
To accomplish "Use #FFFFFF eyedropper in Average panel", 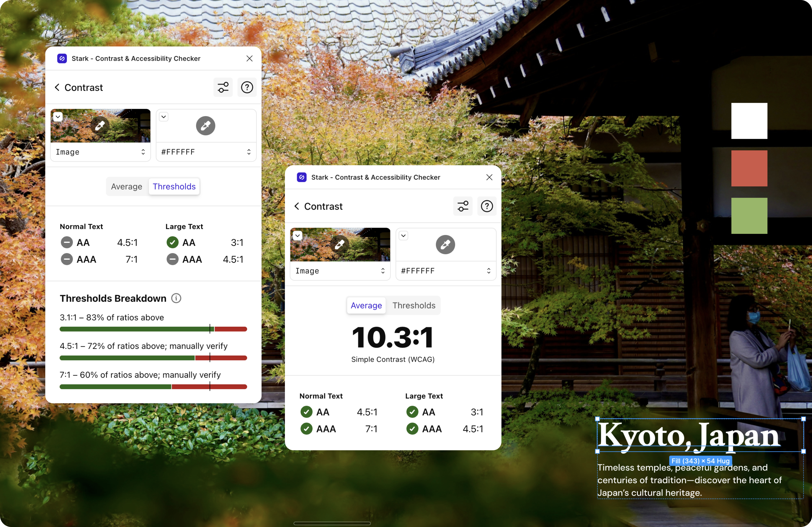I will (x=445, y=245).
